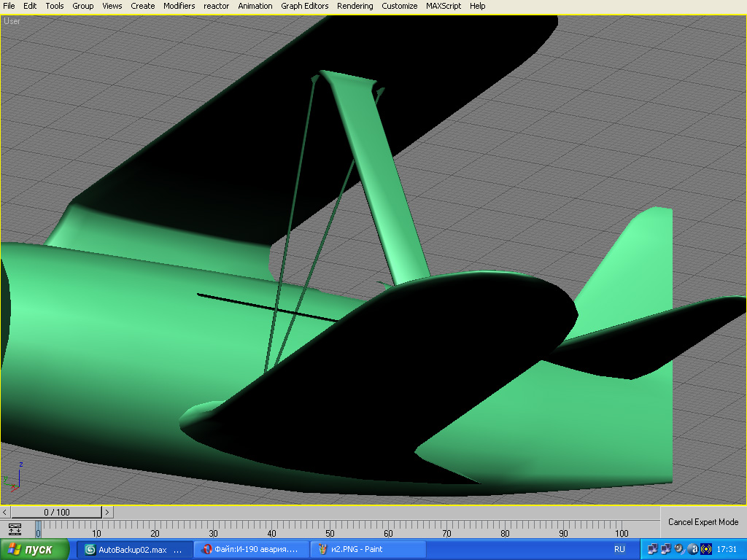747x560 pixels.
Task: Click the RU language indicator
Action: 619,550
